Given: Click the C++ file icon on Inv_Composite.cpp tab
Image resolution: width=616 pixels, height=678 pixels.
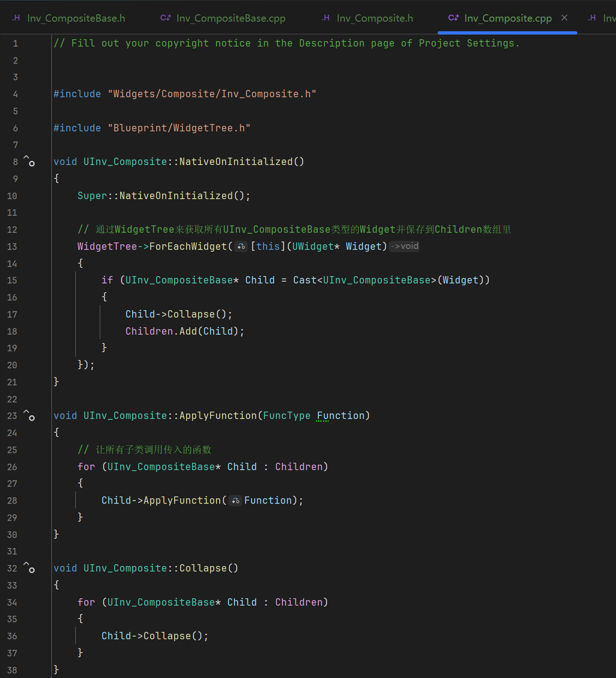Looking at the screenshot, I should [453, 18].
